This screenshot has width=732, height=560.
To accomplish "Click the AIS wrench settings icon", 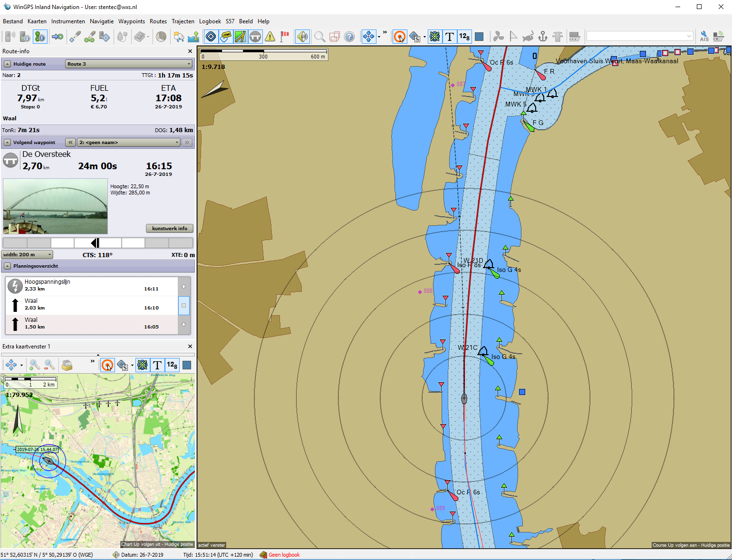I will [704, 37].
